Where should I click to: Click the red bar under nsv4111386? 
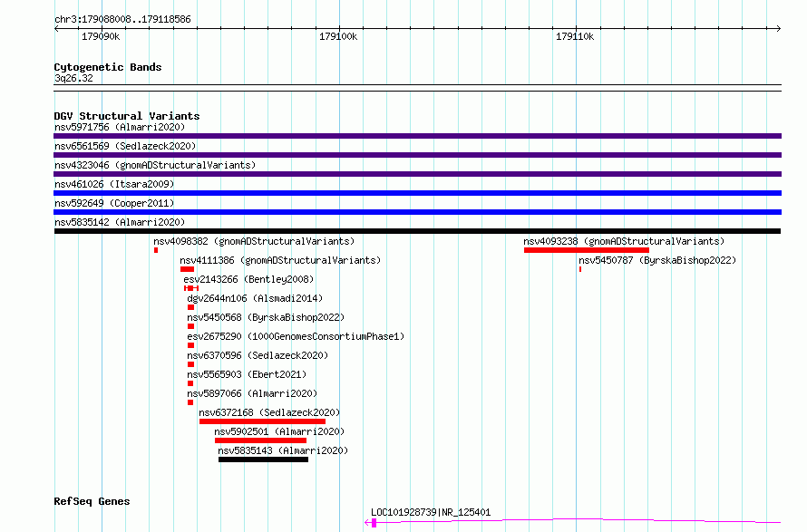tap(187, 269)
